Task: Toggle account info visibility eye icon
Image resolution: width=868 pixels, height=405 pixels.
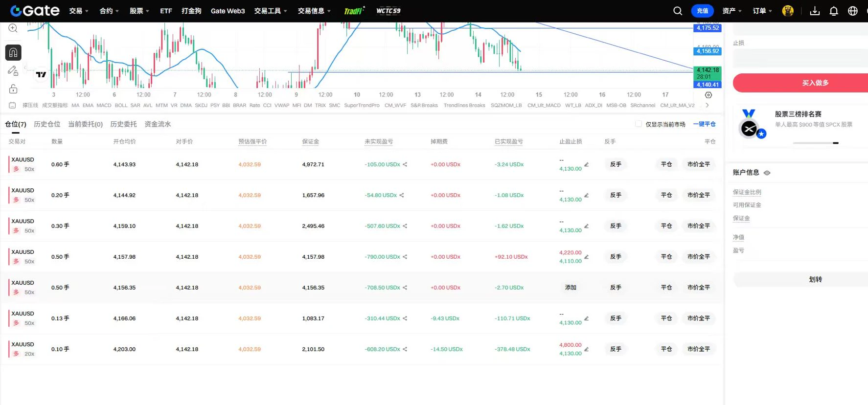Action: 767,173
